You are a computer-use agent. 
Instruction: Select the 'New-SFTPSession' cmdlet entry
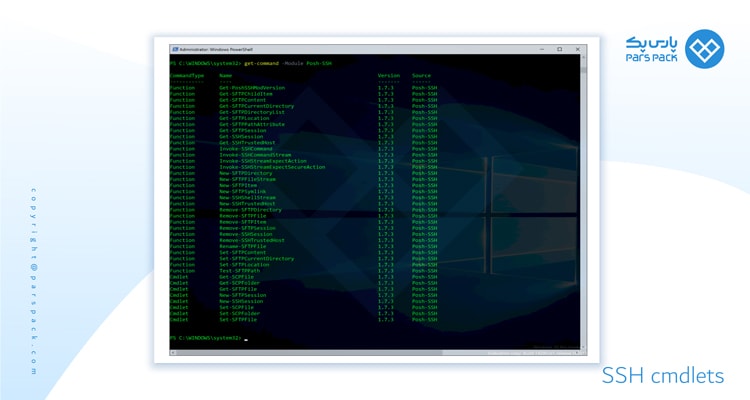pos(243,295)
